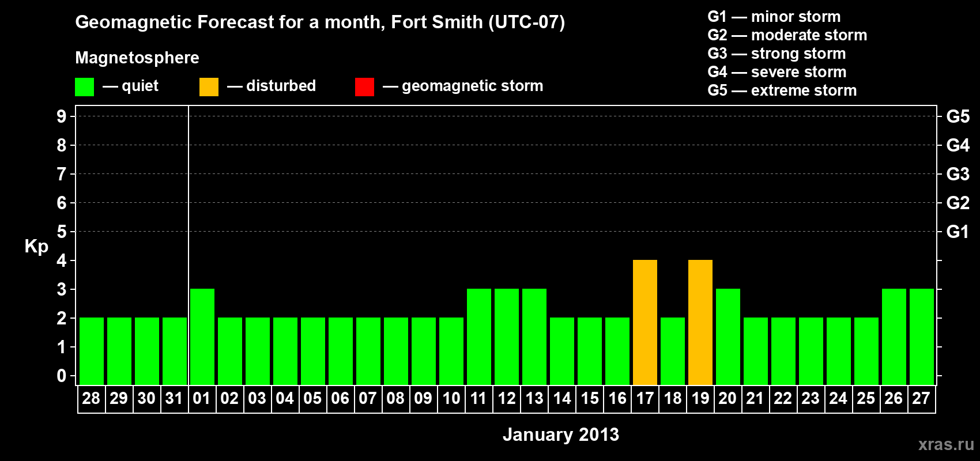Screen dimensions: 980x461
Task: Click the date label 14 on the axis
Action: coord(562,399)
